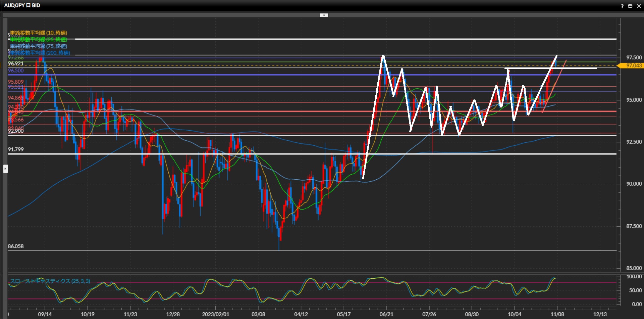The height and width of the screenshot is (319, 644).
Task: Click the yellow 97.043 current price tag
Action: coord(634,65)
